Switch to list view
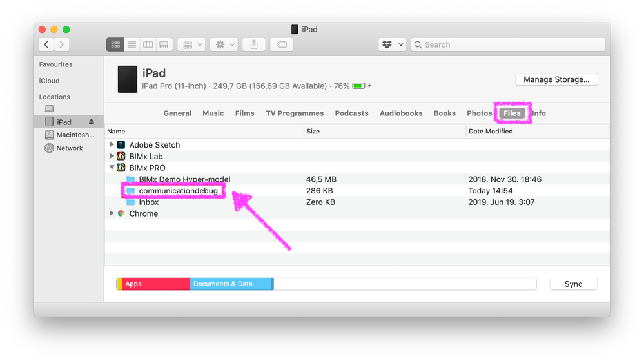Image resolution: width=644 pixels, height=361 pixels. pos(132,44)
